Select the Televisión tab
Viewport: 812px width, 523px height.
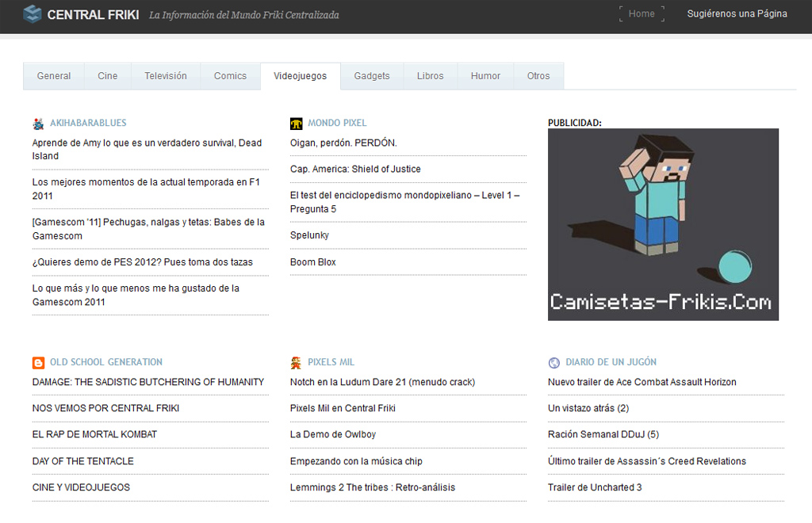(166, 76)
